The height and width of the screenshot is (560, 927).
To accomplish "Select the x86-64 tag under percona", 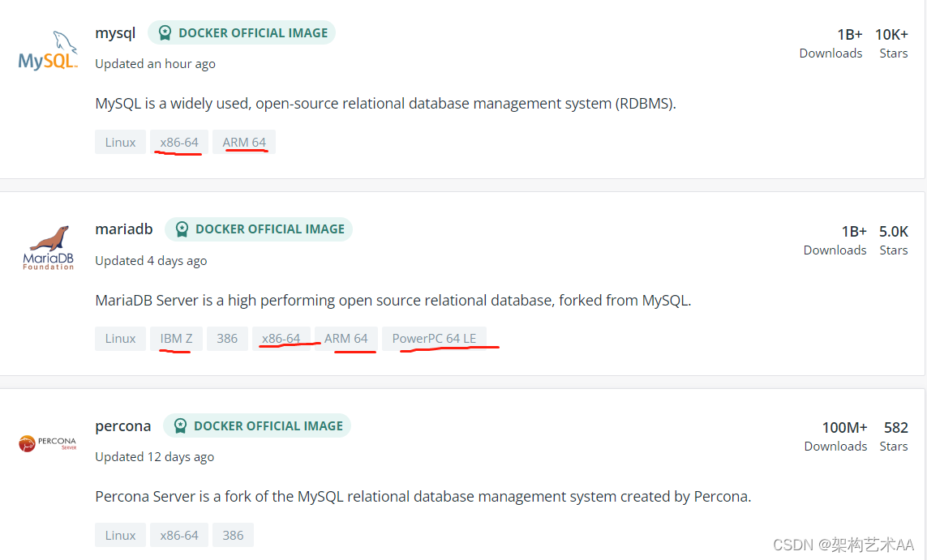I will pyautogui.click(x=179, y=536).
